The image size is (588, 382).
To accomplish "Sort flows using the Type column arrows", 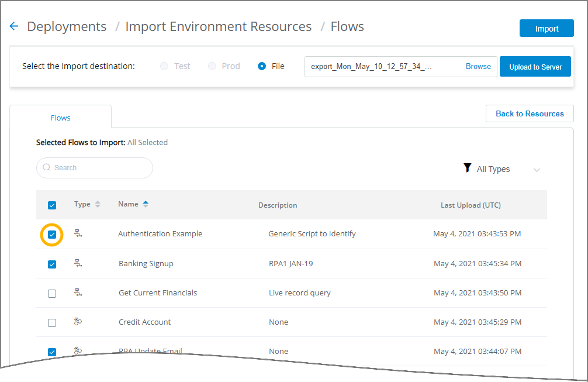I will point(98,204).
